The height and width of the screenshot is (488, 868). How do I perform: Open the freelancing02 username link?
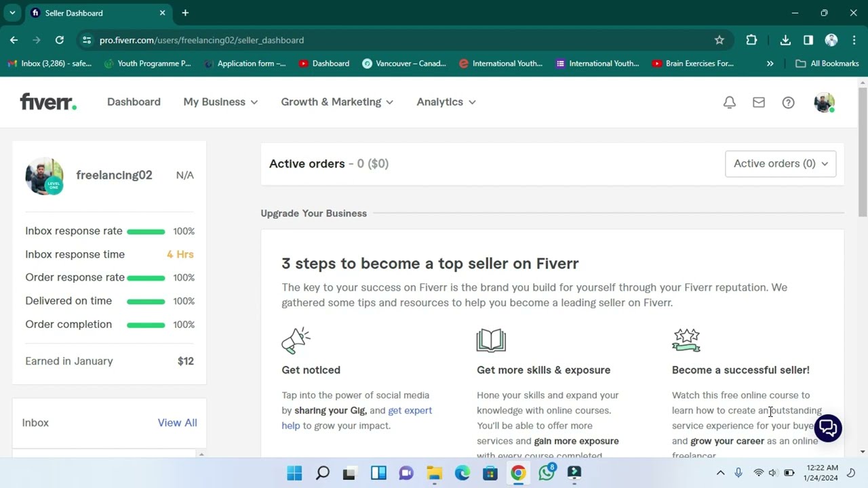(x=114, y=175)
